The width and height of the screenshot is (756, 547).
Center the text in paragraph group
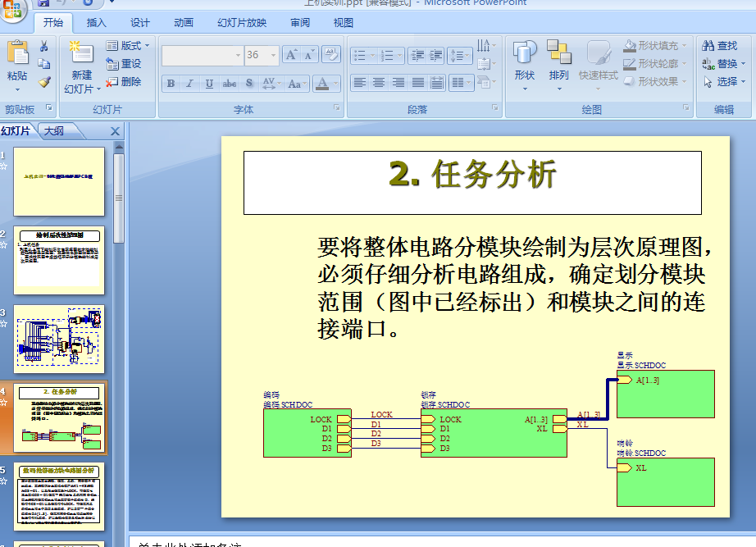pos(379,83)
